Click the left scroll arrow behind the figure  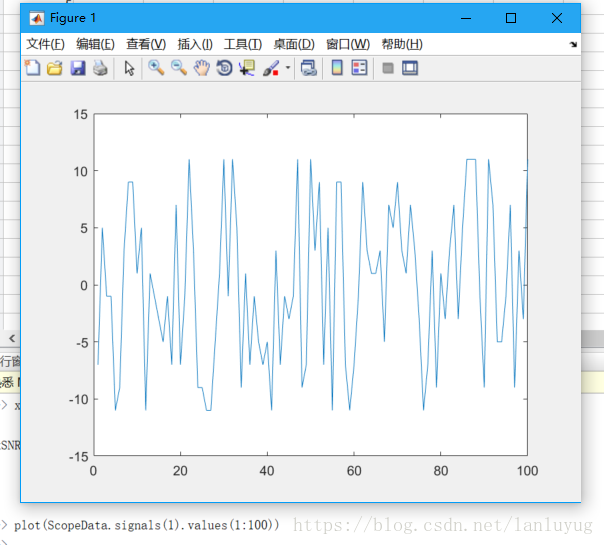[12, 339]
